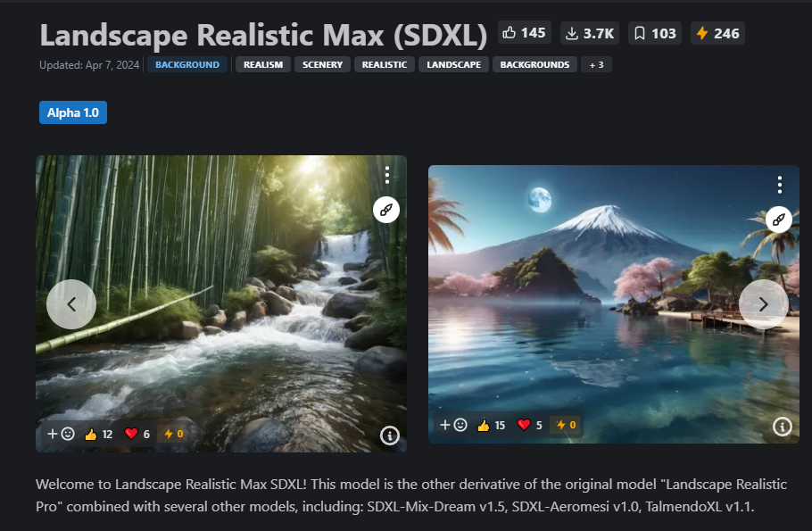This screenshot has width=812, height=531.
Task: Click the thumbs-up 145 likes button
Action: point(524,33)
